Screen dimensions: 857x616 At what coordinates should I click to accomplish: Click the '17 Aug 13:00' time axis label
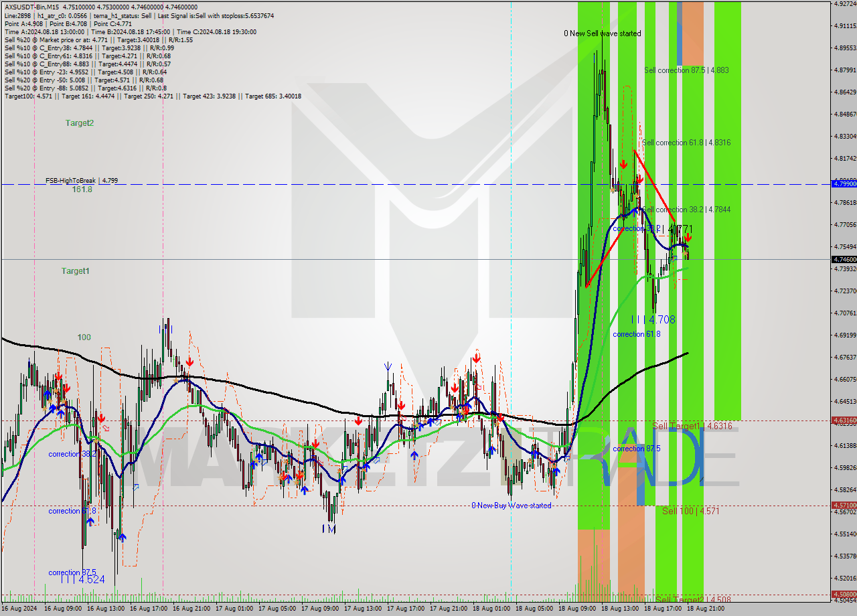coord(362,609)
